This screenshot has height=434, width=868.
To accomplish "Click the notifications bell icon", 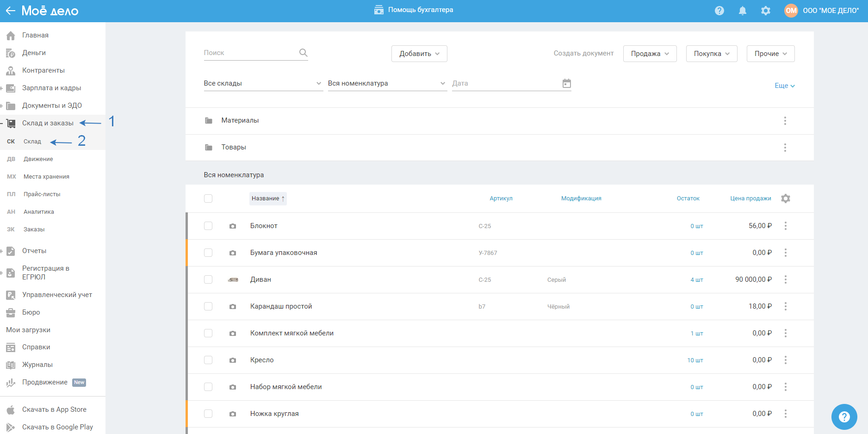I will [x=742, y=11].
